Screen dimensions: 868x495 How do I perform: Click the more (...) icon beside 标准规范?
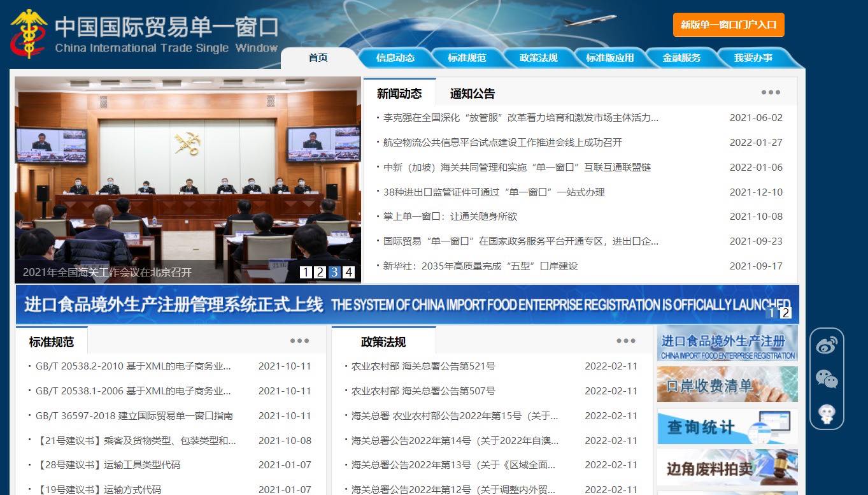pyautogui.click(x=299, y=341)
